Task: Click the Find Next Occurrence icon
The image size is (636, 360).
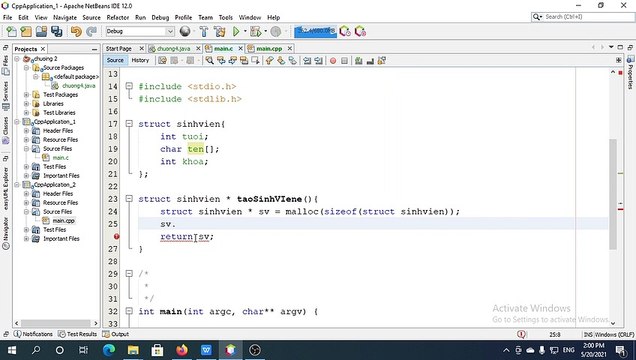Action: pos(232,60)
